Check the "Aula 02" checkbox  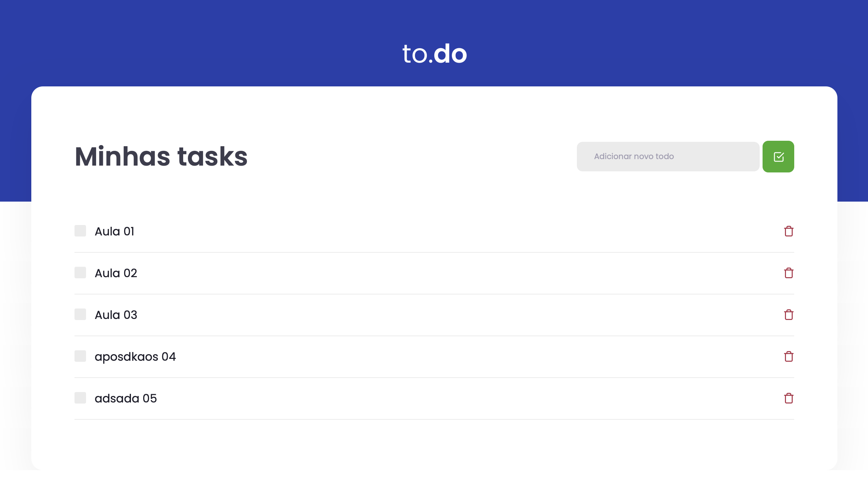(x=80, y=273)
